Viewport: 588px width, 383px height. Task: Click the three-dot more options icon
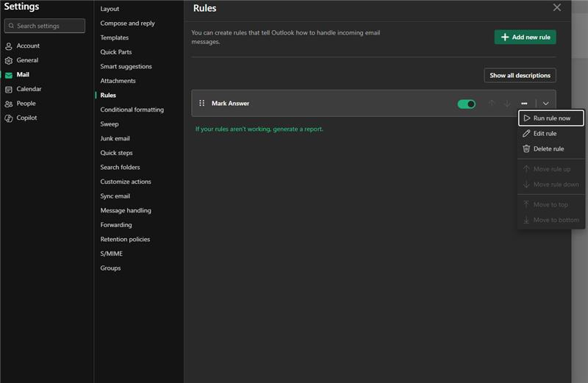pos(524,104)
